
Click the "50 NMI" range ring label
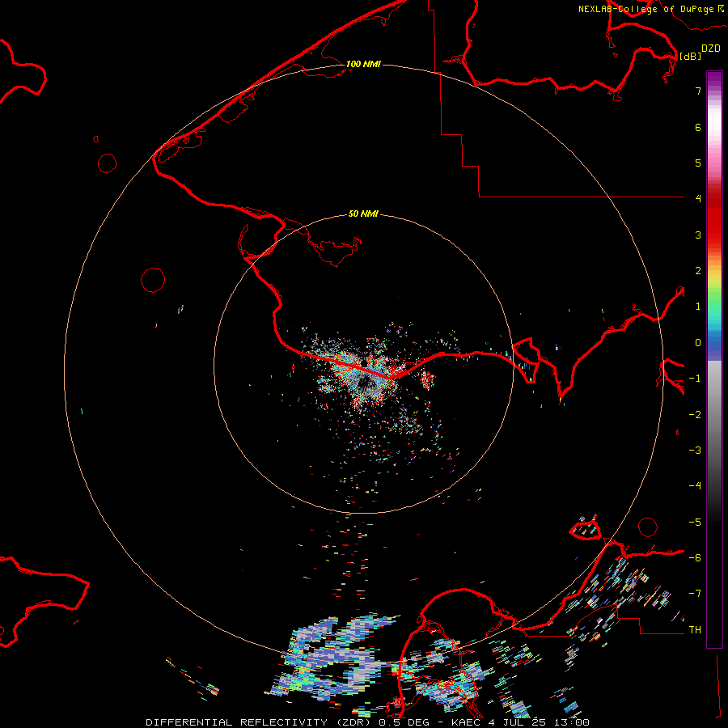(x=363, y=214)
